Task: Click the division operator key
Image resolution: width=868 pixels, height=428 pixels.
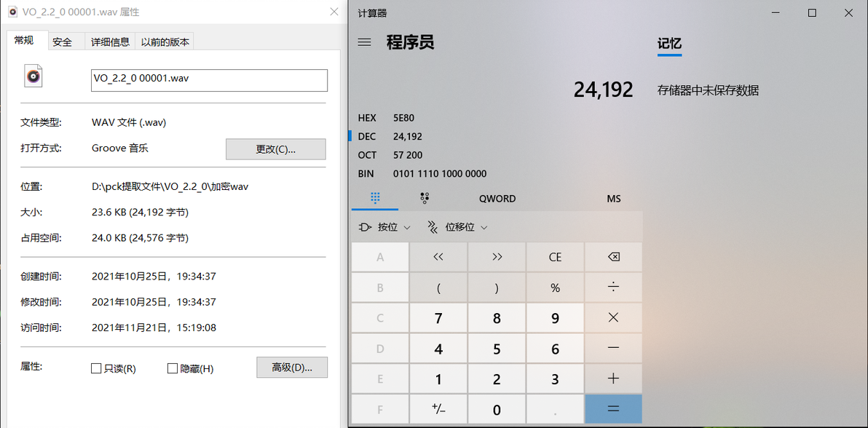Action: pyautogui.click(x=613, y=288)
